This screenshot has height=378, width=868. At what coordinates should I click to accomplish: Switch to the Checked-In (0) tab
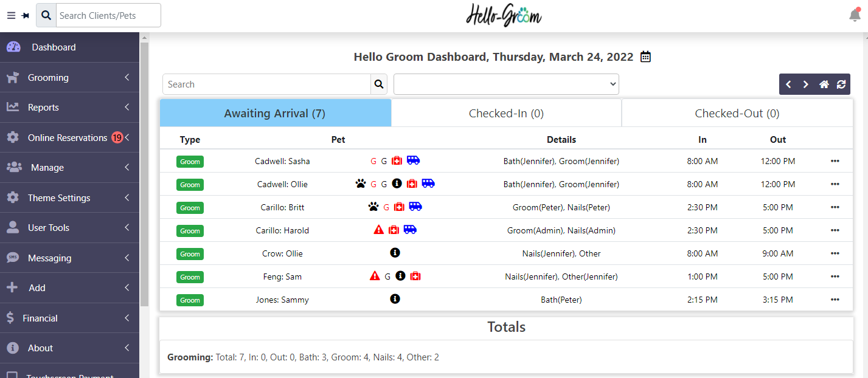pos(506,114)
